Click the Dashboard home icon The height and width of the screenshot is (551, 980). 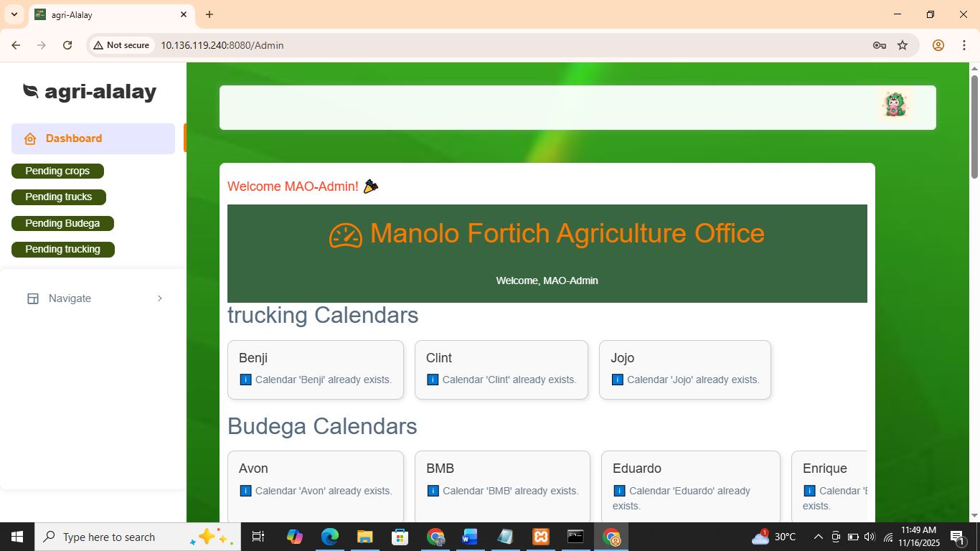click(x=30, y=138)
